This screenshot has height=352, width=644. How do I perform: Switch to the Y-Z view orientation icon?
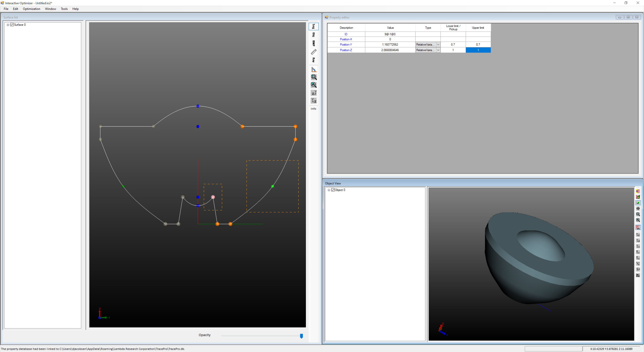pyautogui.click(x=314, y=101)
